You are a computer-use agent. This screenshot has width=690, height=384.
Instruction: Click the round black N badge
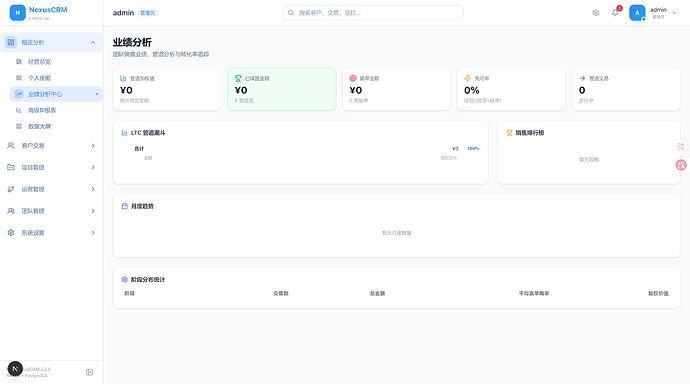click(15, 369)
